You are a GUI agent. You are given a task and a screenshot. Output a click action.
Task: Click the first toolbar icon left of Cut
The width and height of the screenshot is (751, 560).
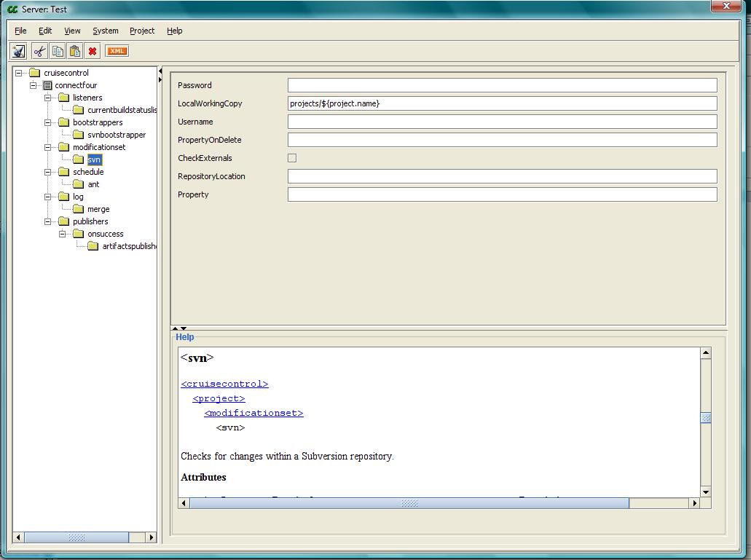click(18, 51)
